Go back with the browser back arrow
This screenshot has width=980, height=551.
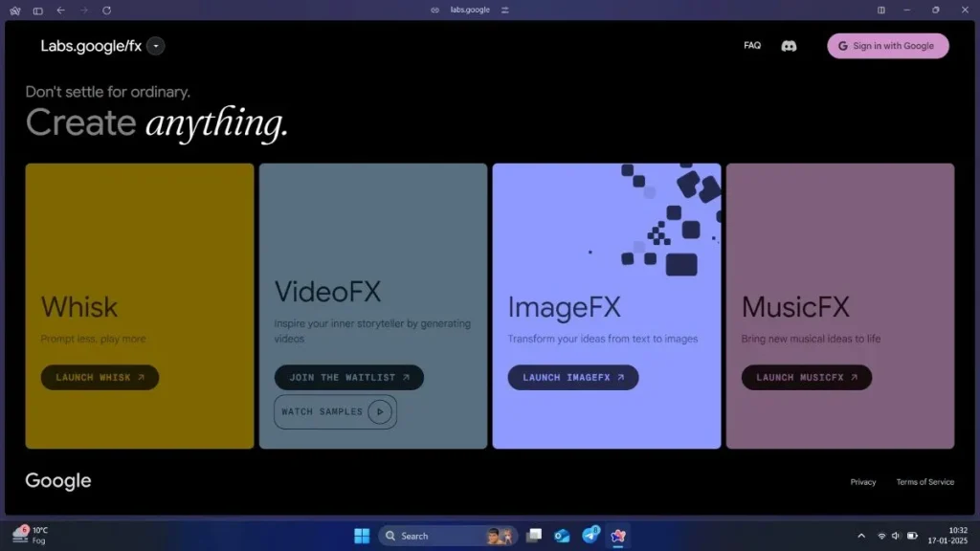click(x=60, y=10)
